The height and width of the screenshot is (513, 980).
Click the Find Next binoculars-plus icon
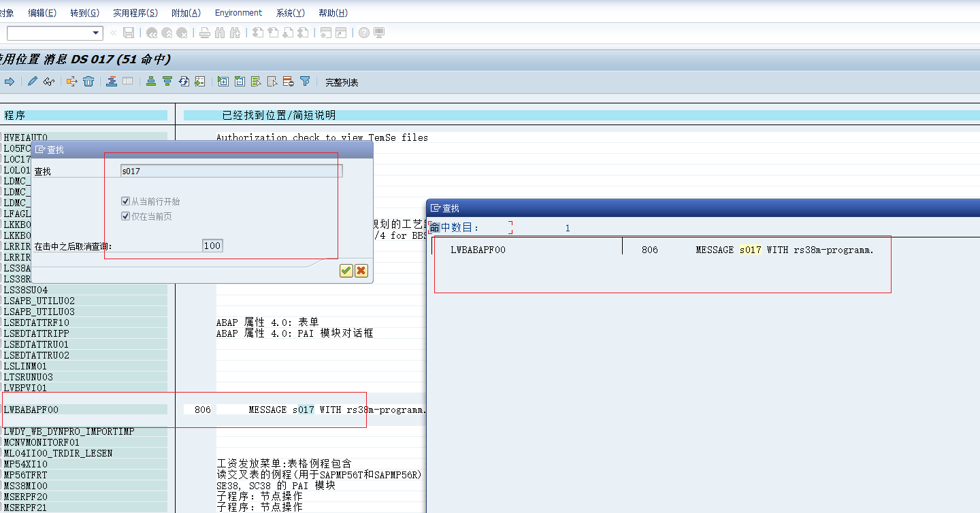click(x=235, y=33)
